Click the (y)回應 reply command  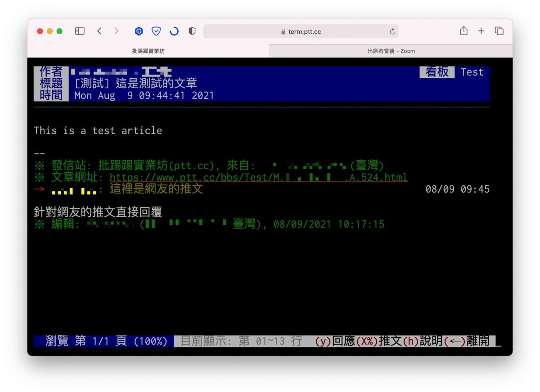tap(335, 341)
